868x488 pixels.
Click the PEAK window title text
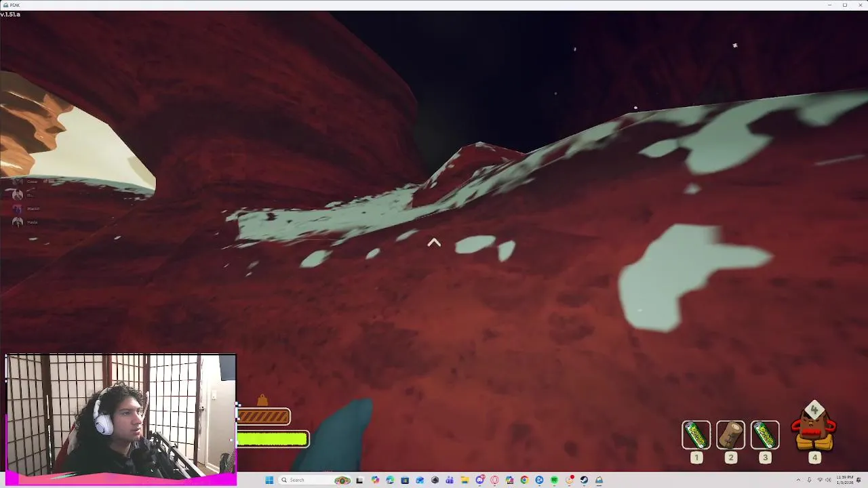[x=14, y=5]
